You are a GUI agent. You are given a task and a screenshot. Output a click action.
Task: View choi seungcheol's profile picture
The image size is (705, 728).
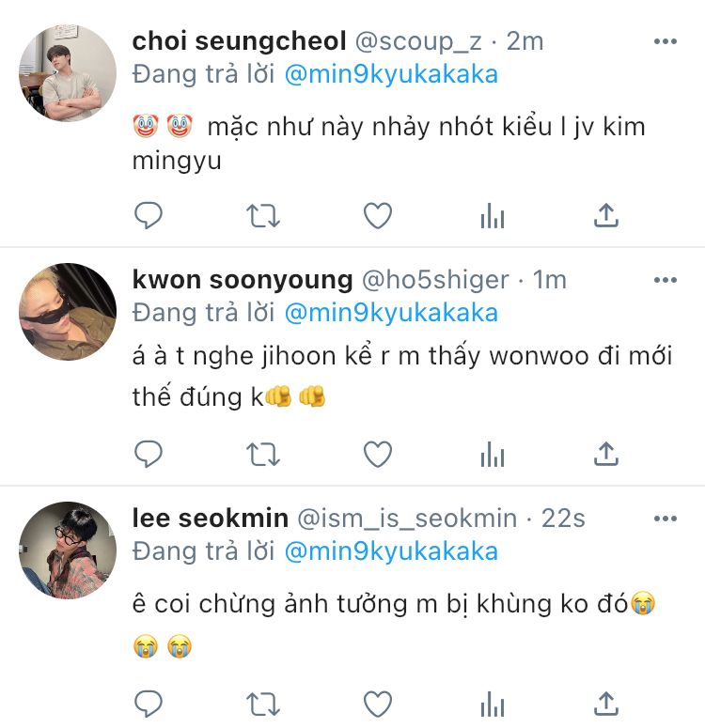[68, 73]
